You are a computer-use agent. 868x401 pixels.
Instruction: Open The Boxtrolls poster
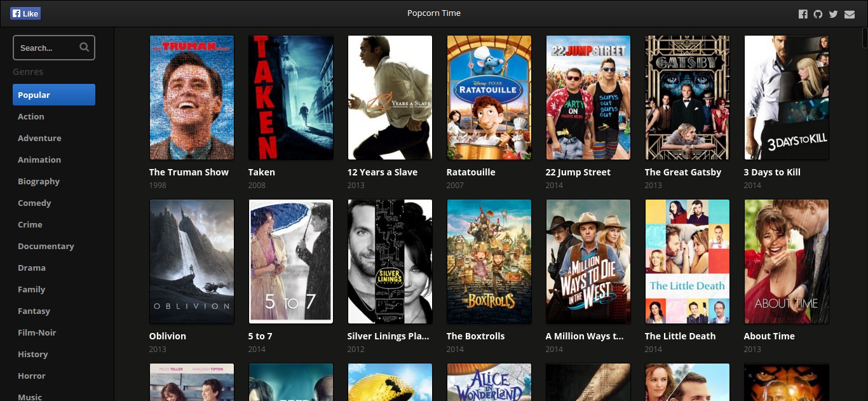489,261
